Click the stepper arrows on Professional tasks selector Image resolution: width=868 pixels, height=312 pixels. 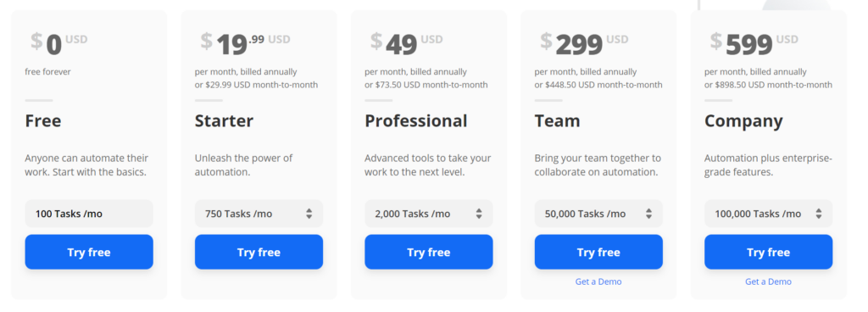[479, 214]
